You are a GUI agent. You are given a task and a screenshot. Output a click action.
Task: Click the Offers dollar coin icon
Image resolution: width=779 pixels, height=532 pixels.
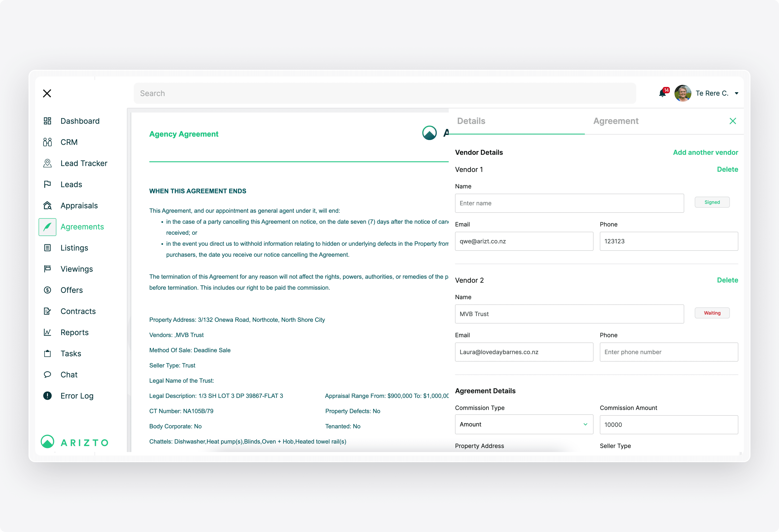47,290
